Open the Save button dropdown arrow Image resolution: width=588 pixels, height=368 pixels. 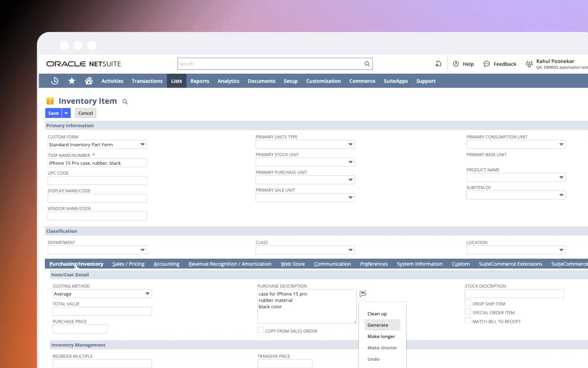[66, 113]
